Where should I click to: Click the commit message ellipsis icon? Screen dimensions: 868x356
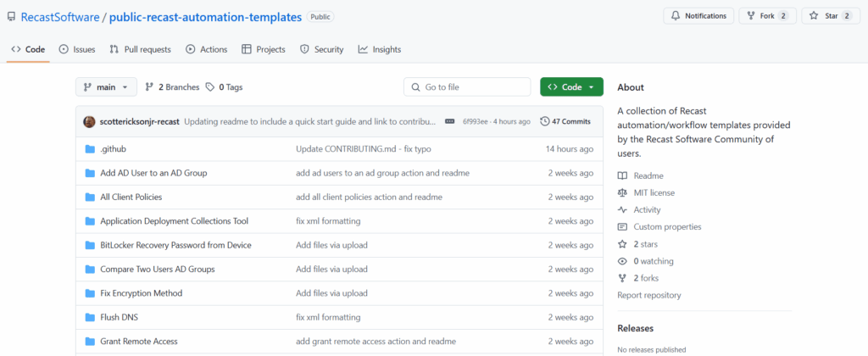coord(449,121)
